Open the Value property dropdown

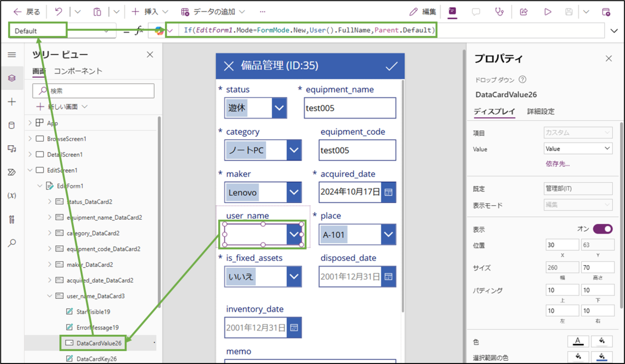point(578,148)
